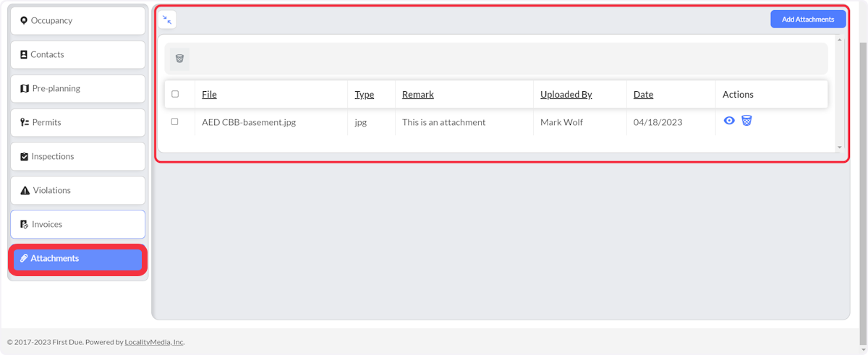Sort the table by File column
Screen dimensions: 868x355
click(x=209, y=95)
